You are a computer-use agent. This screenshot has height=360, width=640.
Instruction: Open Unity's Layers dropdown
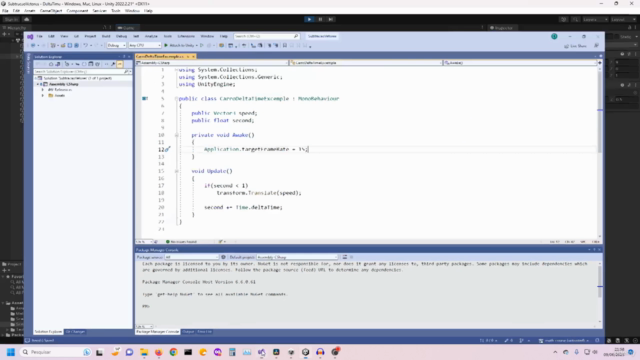click(x=595, y=19)
